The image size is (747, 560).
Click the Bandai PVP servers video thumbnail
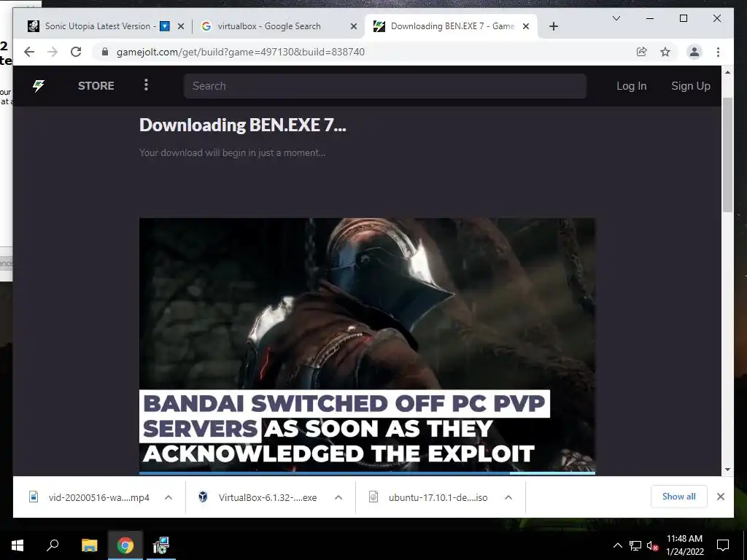pyautogui.click(x=367, y=345)
